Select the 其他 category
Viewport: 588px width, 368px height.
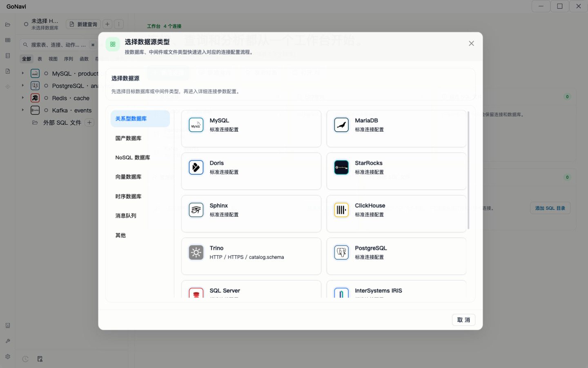tap(140, 235)
